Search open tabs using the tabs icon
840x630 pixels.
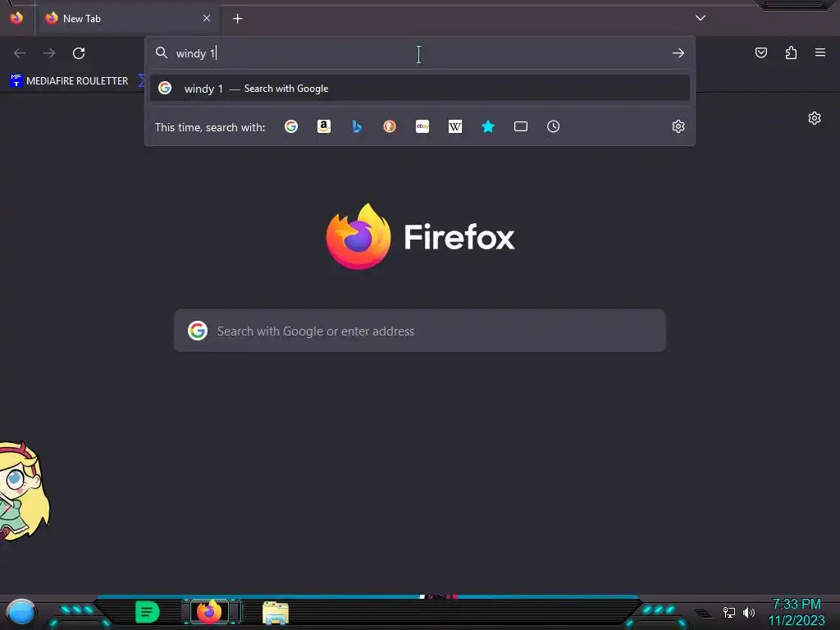[x=521, y=126]
